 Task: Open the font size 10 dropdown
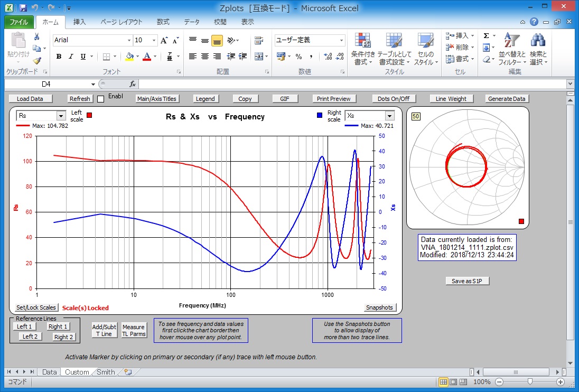coord(154,40)
